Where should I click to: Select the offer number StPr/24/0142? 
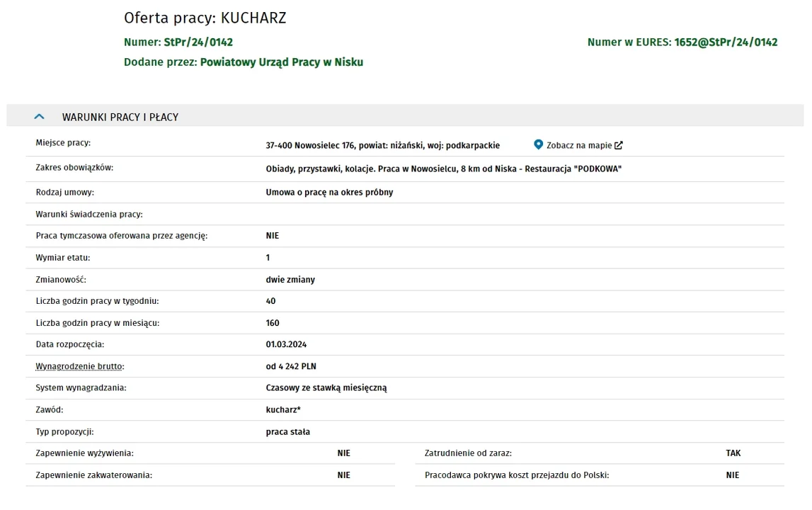coord(198,42)
